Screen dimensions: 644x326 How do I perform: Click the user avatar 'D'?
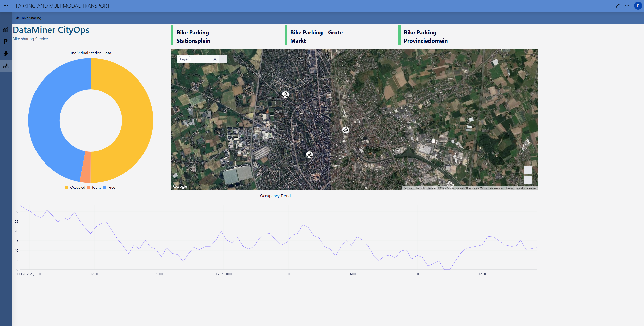(x=638, y=6)
